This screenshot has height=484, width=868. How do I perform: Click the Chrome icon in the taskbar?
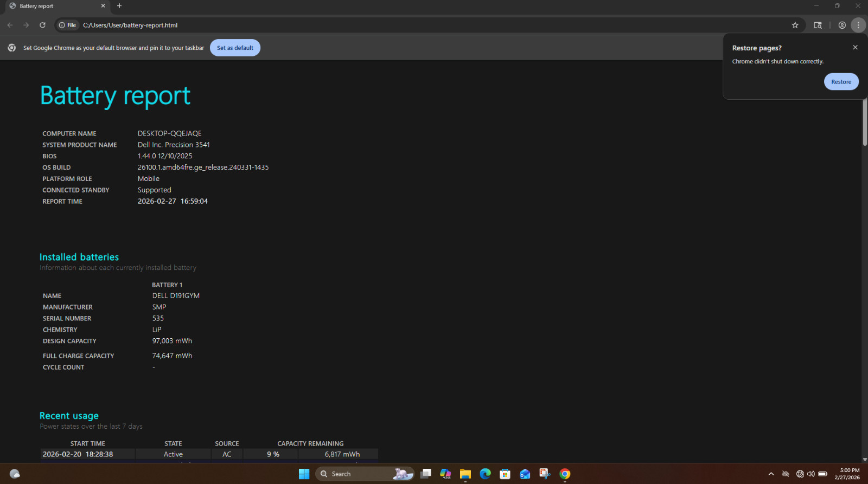click(565, 474)
